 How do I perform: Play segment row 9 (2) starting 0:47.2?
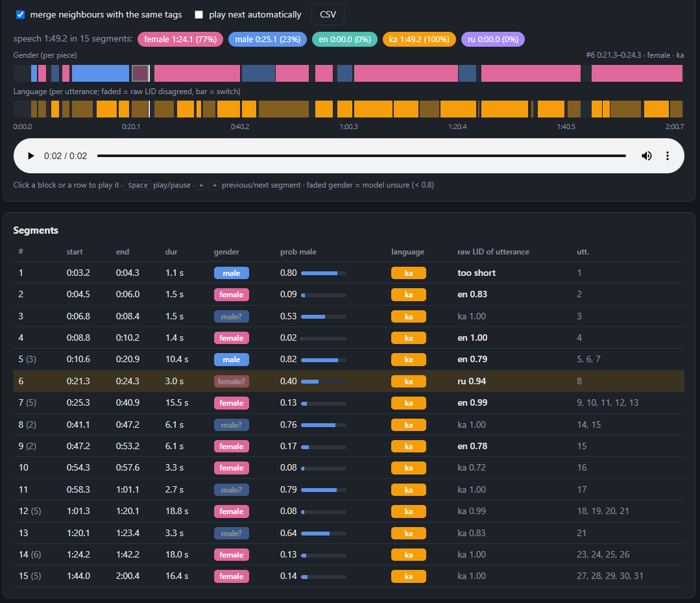pyautogui.click(x=348, y=446)
